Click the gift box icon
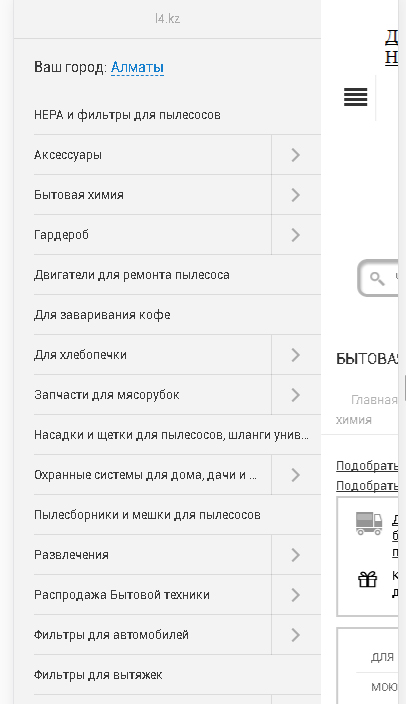Viewport: 406px width, 704px height. [367, 579]
